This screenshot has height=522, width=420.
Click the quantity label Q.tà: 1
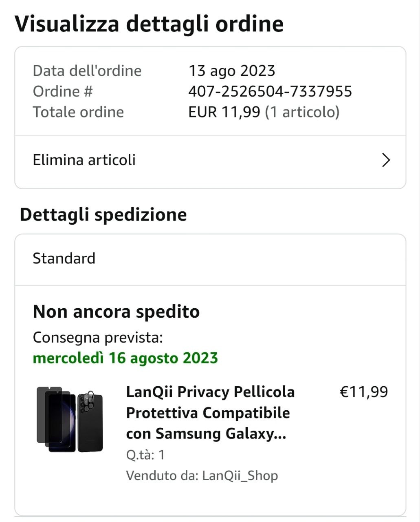[x=145, y=455]
